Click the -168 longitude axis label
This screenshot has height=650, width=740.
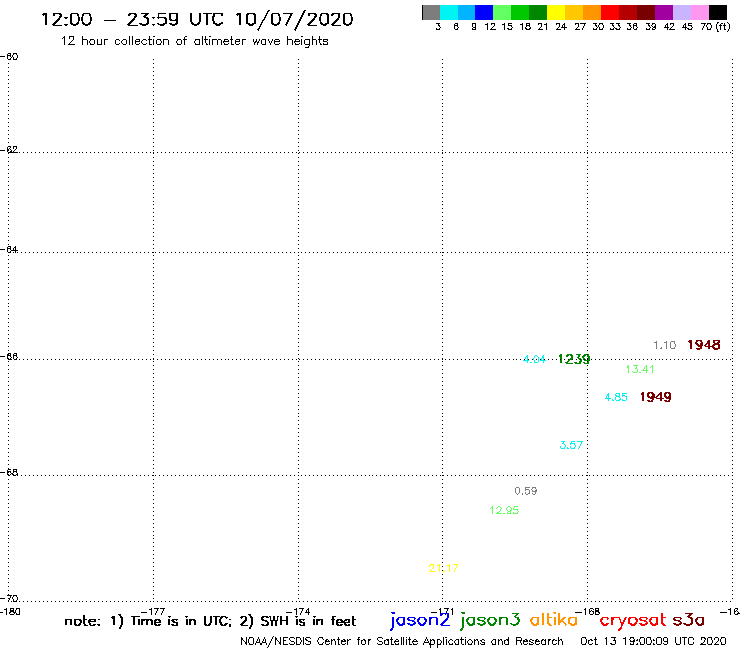tap(588, 612)
